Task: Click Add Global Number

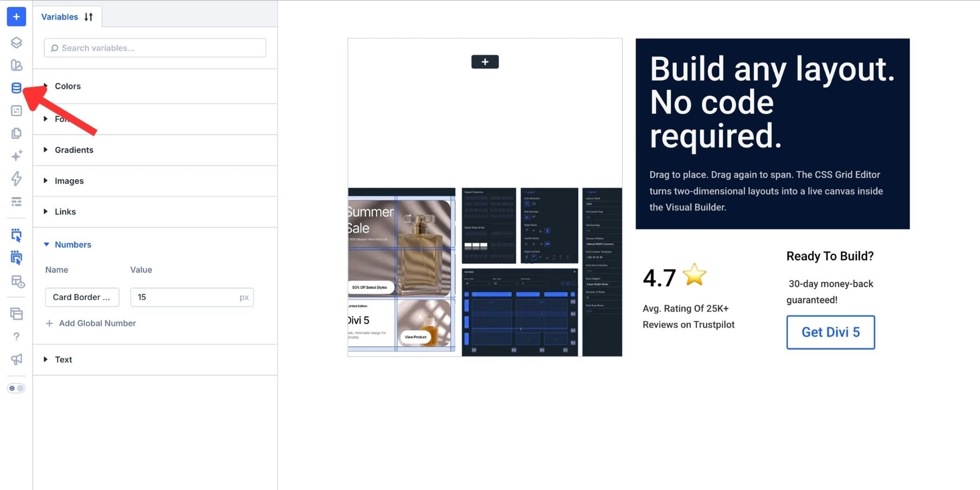Action: (x=91, y=323)
